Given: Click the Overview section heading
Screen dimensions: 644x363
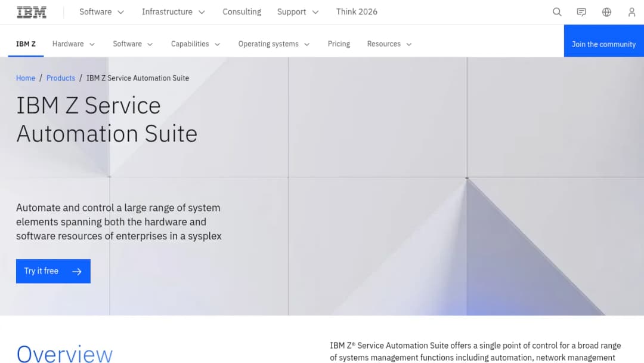Looking at the screenshot, I should (x=64, y=354).
